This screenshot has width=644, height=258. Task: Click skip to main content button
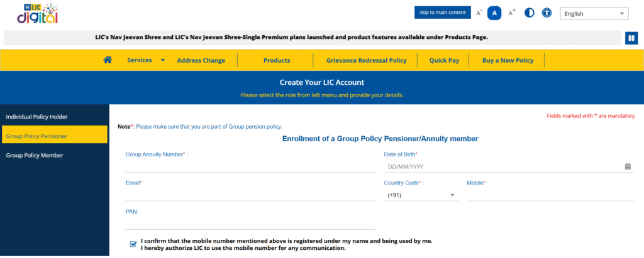pos(442,13)
